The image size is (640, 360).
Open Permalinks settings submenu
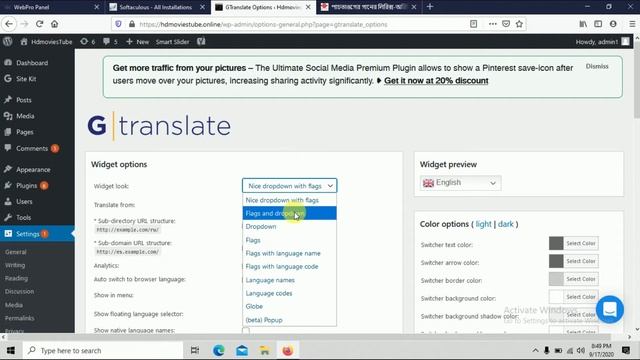coord(20,318)
